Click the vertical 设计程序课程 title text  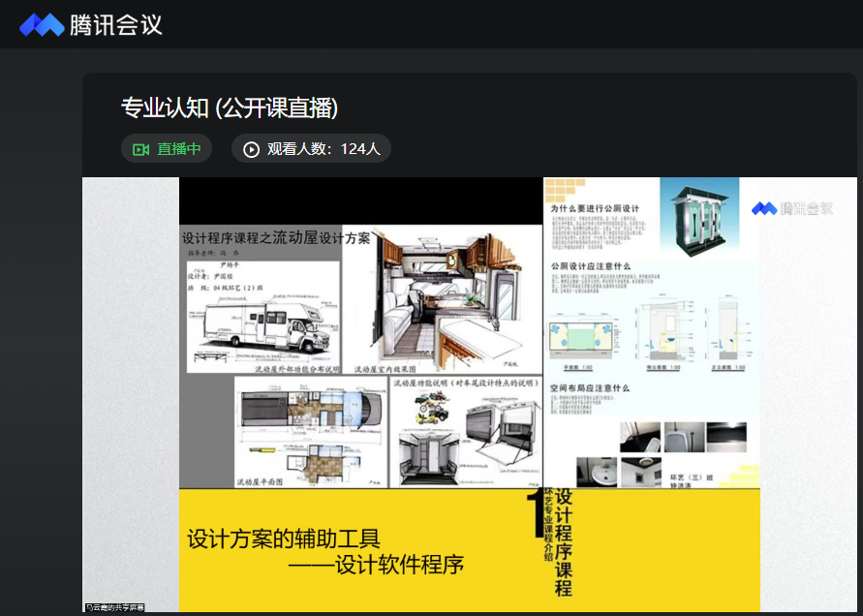pos(564,542)
